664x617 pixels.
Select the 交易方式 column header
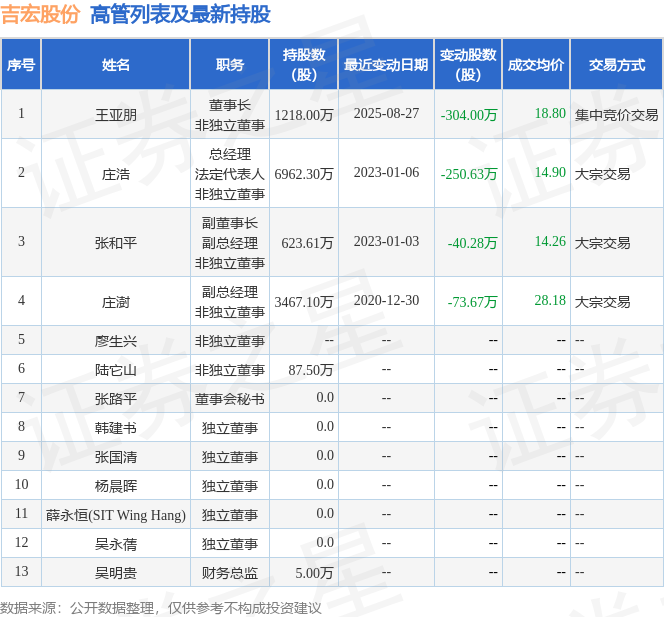click(x=617, y=64)
